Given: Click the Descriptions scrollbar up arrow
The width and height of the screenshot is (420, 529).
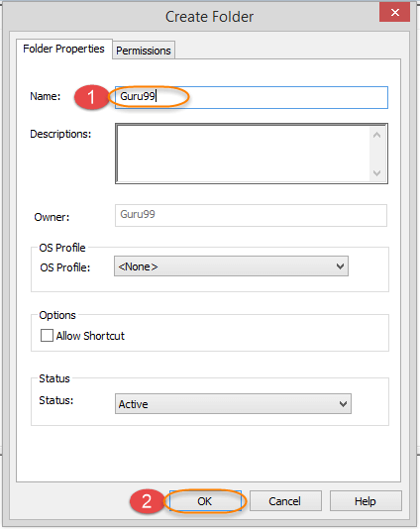Looking at the screenshot, I should click(376, 135).
